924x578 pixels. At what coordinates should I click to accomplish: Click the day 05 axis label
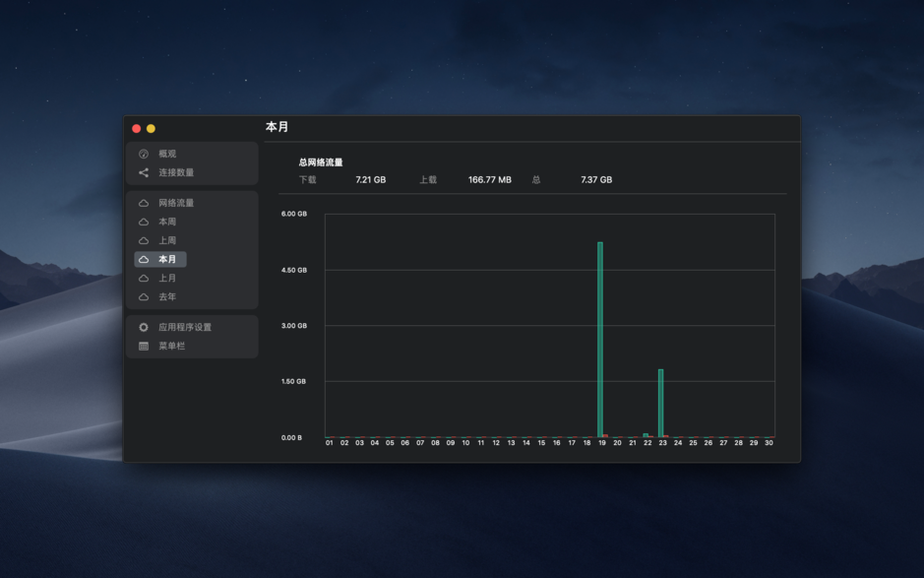[x=390, y=443]
